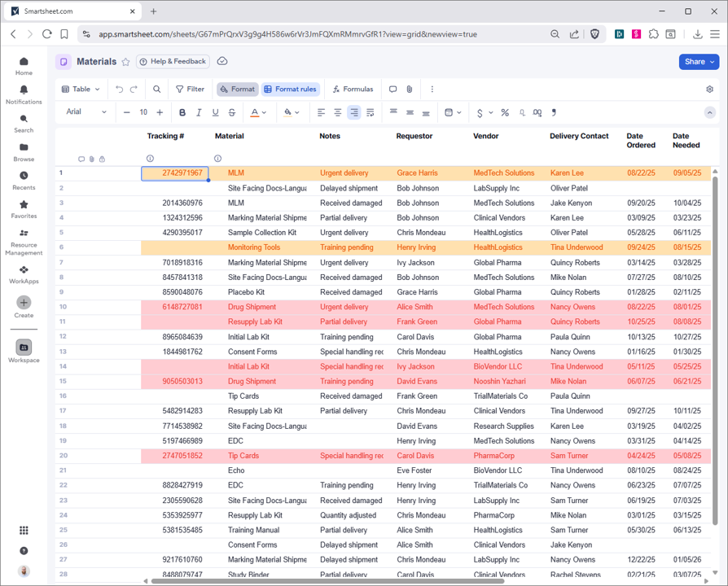Open Help & Feedback
The height and width of the screenshot is (586, 728).
click(173, 62)
